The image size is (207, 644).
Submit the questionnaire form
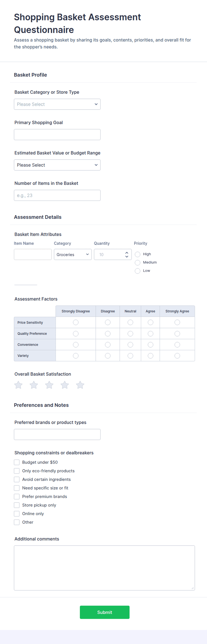coord(105,612)
